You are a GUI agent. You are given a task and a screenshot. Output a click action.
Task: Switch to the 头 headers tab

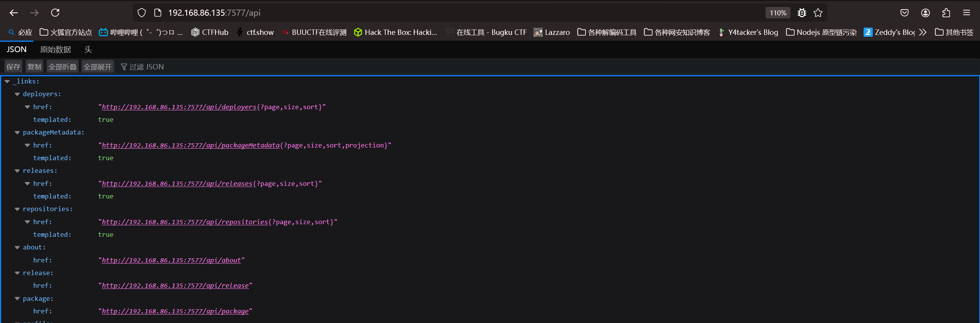[x=88, y=49]
